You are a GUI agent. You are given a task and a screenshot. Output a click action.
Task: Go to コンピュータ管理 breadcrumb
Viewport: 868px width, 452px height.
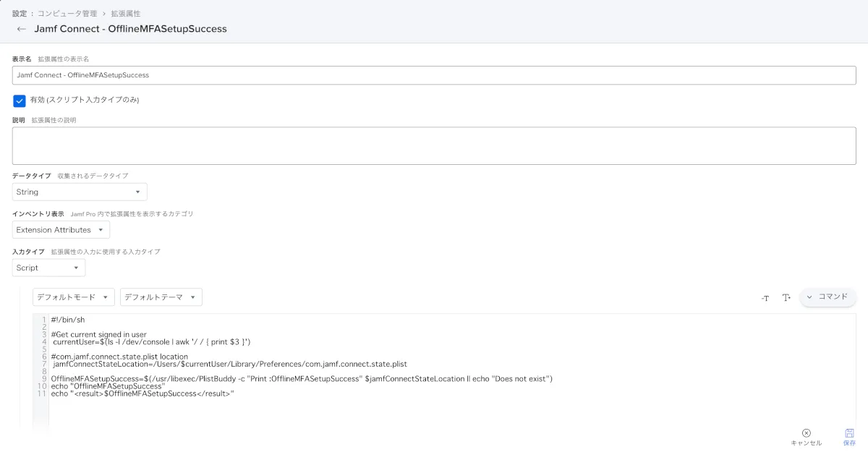(x=69, y=14)
